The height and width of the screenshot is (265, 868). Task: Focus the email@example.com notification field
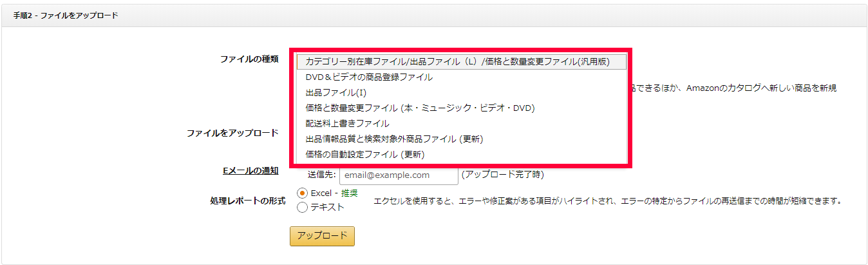(x=399, y=175)
